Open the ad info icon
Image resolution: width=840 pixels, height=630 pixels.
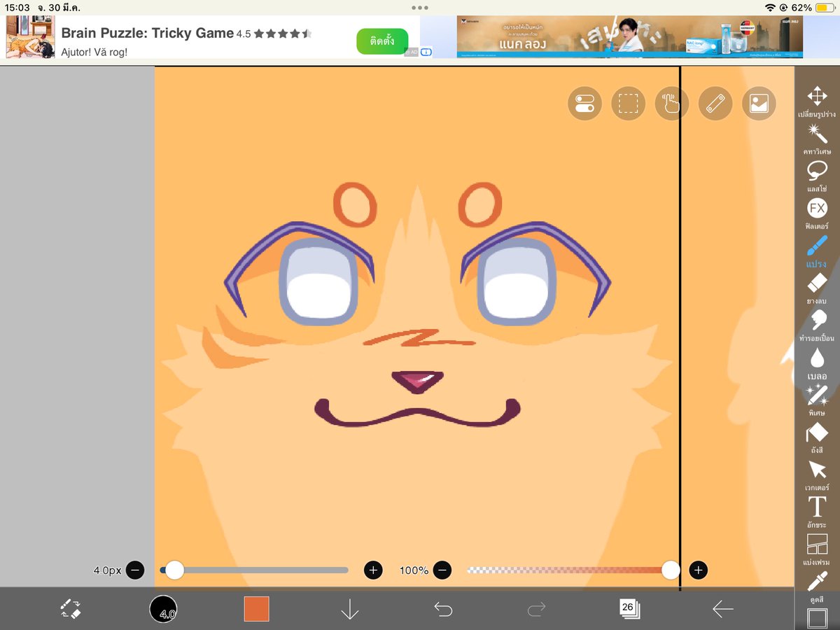pos(426,52)
